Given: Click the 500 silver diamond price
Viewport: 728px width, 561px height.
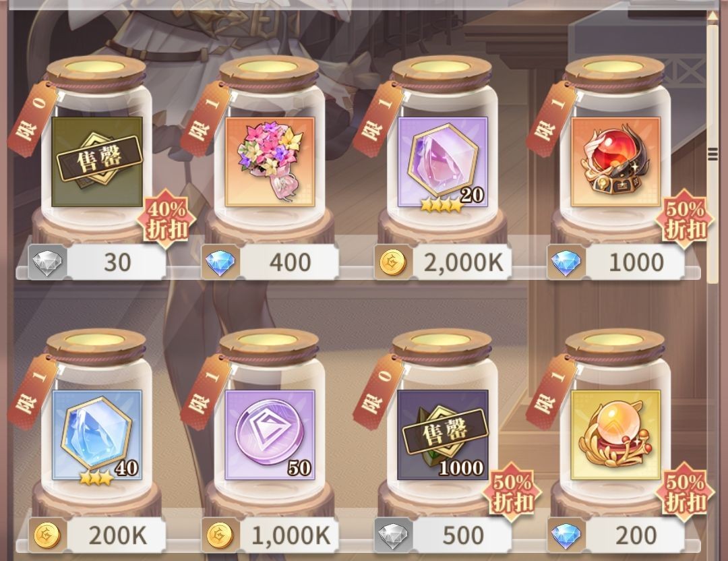Looking at the screenshot, I should coord(443,535).
